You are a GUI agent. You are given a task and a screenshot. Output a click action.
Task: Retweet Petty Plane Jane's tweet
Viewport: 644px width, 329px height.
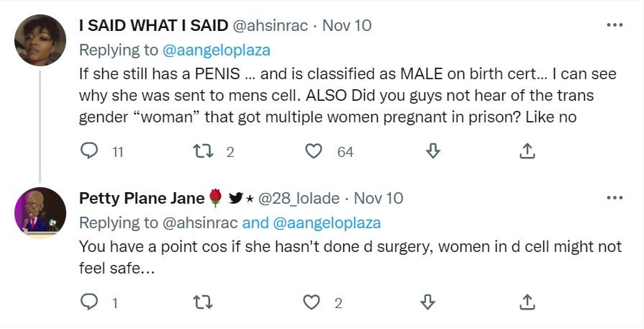(204, 302)
